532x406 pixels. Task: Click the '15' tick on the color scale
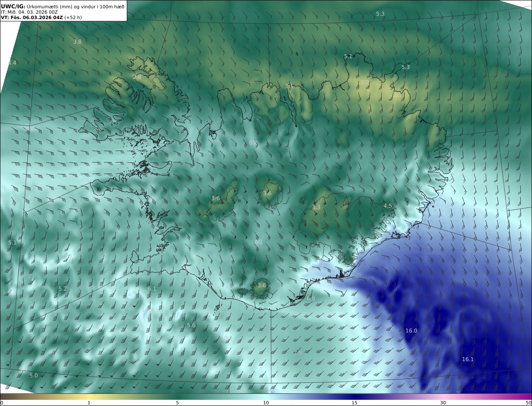tap(355, 403)
